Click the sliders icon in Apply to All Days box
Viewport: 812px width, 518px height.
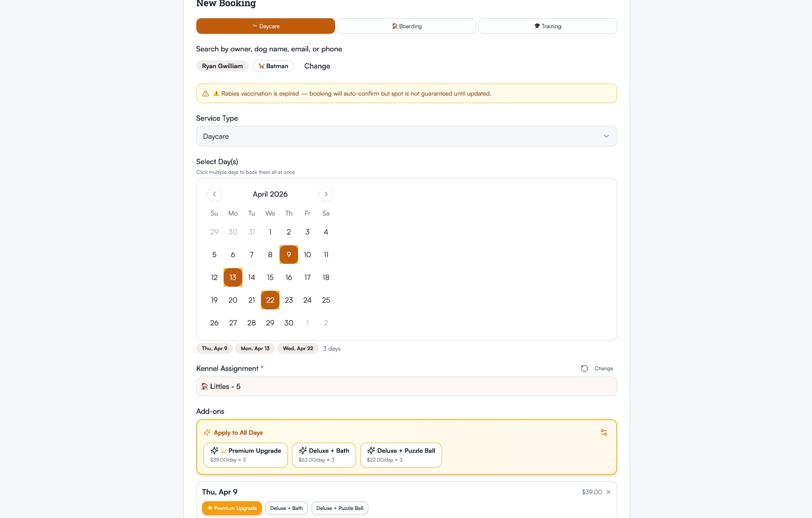[604, 432]
